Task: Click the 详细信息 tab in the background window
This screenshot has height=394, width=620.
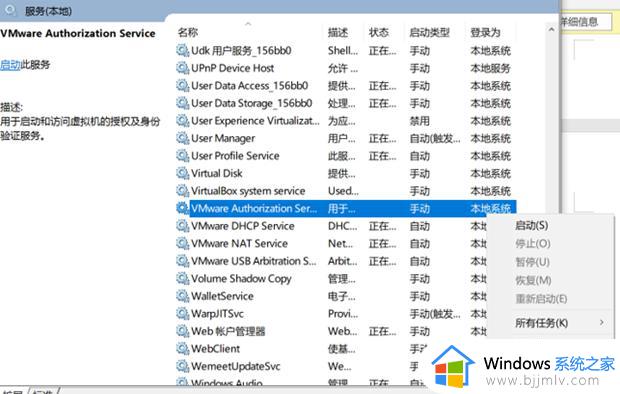Action: tap(579, 22)
